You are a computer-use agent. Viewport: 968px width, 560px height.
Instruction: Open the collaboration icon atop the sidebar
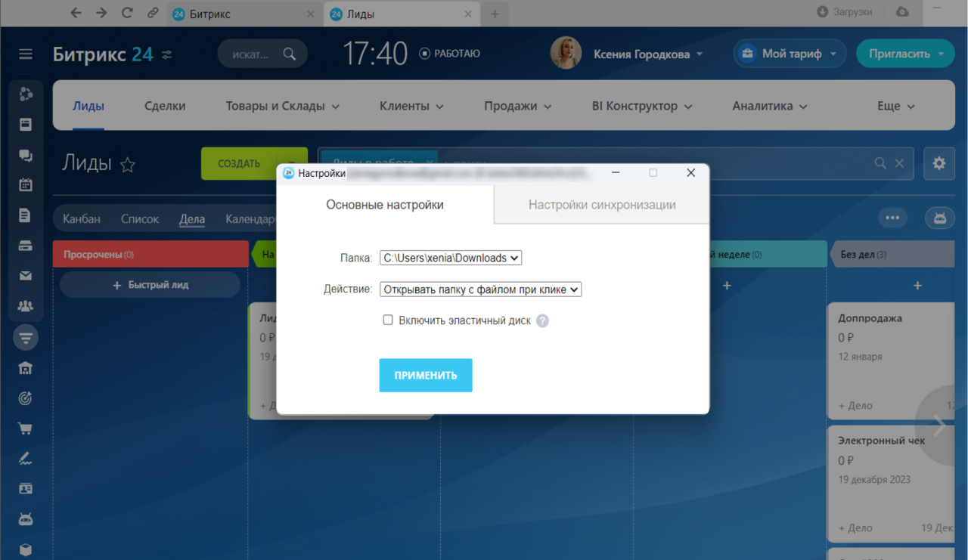[x=26, y=94]
